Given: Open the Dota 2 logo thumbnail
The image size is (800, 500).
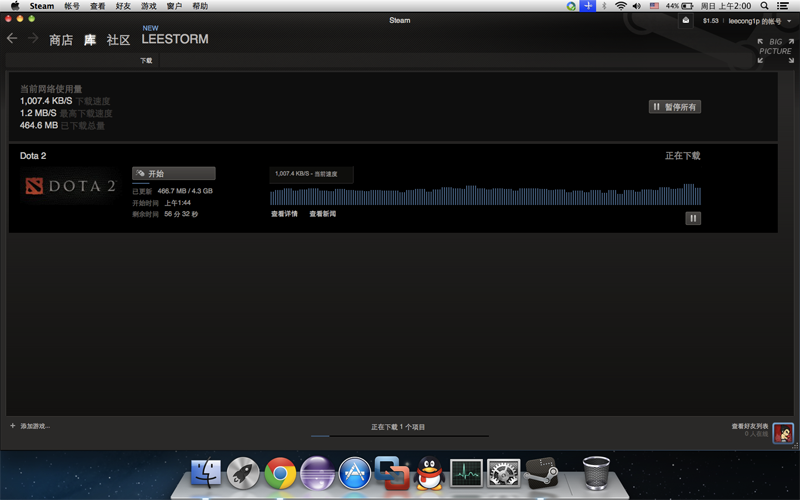Looking at the screenshot, I should pyautogui.click(x=70, y=186).
